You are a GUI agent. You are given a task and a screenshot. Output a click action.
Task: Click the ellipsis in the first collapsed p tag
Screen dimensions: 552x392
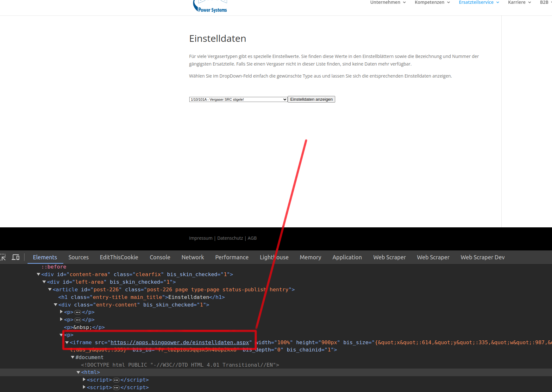coord(78,312)
